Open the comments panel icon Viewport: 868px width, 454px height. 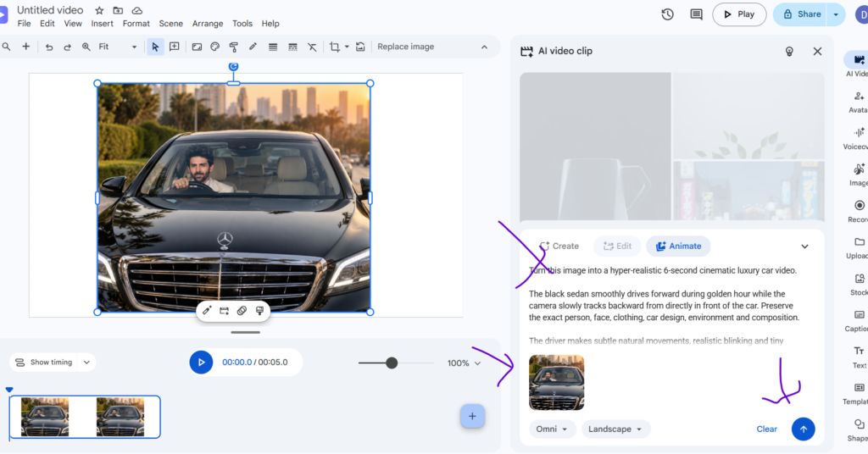[697, 14]
